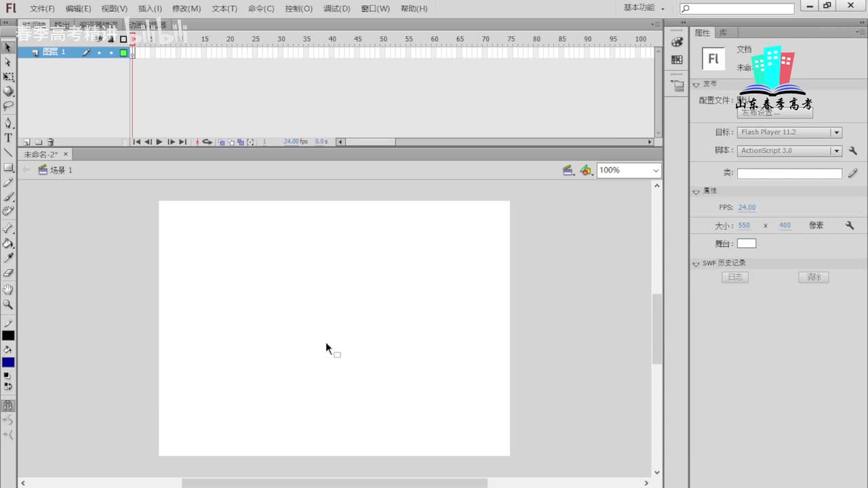
Task: Click the FPS value 24.00 in properties
Action: (747, 207)
